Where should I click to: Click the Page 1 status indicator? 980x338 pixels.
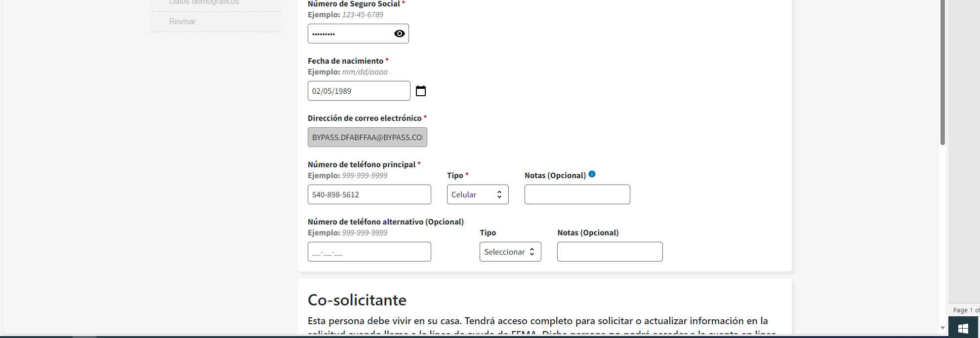[x=965, y=310]
